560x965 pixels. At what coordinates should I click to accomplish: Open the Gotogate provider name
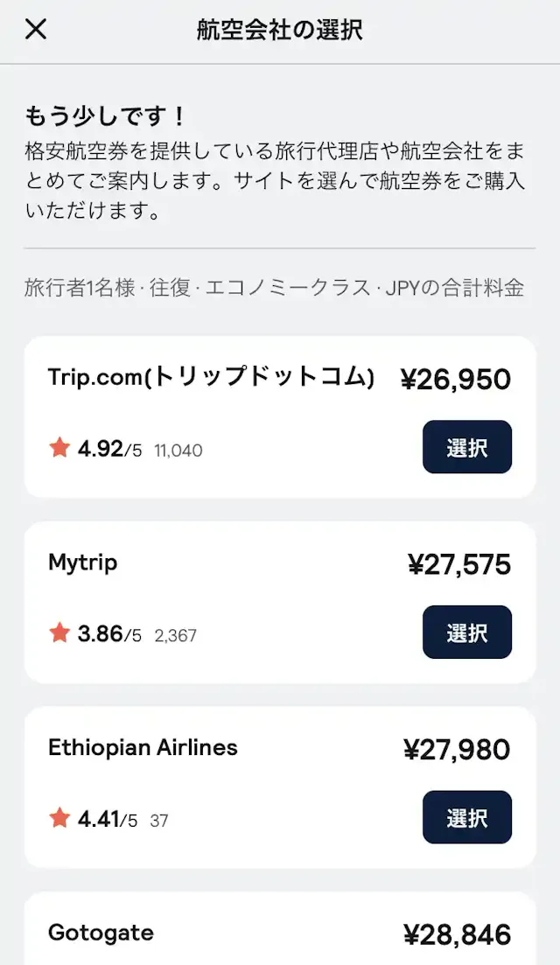click(x=101, y=933)
